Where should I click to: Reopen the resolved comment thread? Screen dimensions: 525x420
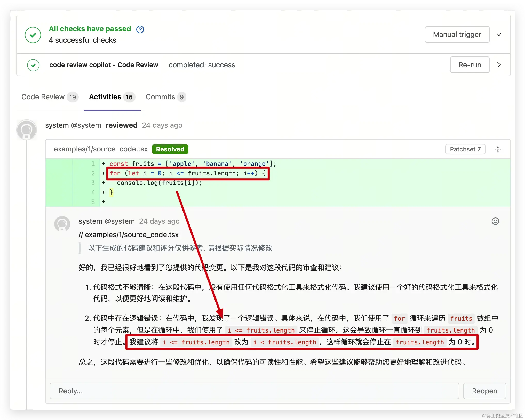click(x=484, y=391)
